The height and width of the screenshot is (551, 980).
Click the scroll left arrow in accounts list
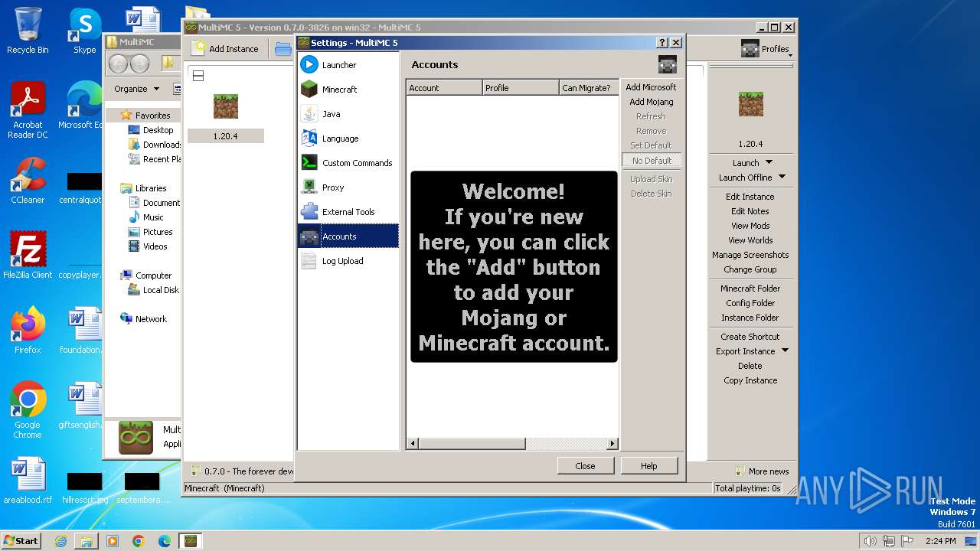coord(413,443)
